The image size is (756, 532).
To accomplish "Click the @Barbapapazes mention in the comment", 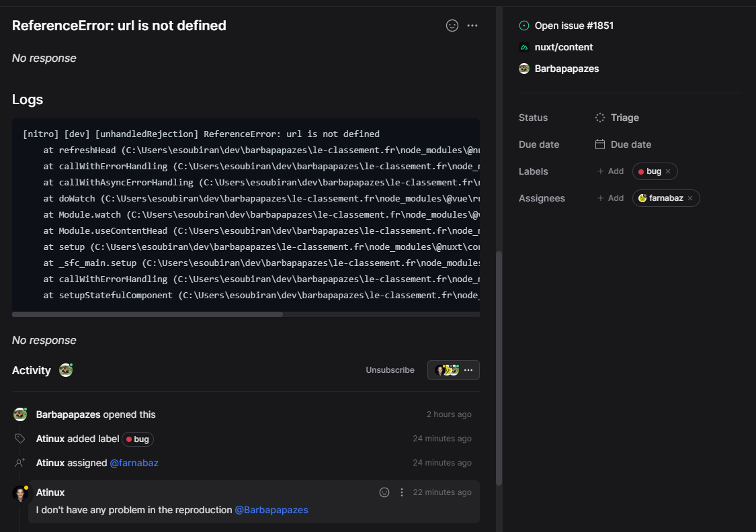I will [x=271, y=510].
